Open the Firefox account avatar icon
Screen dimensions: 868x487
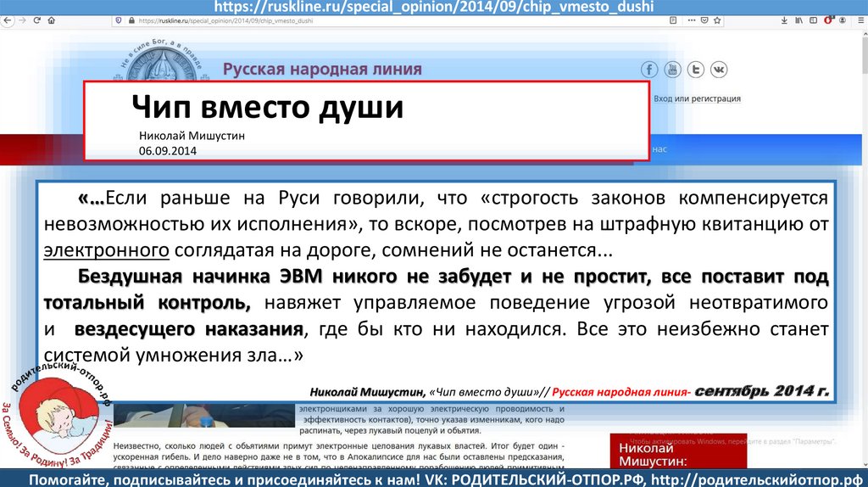tap(843, 20)
